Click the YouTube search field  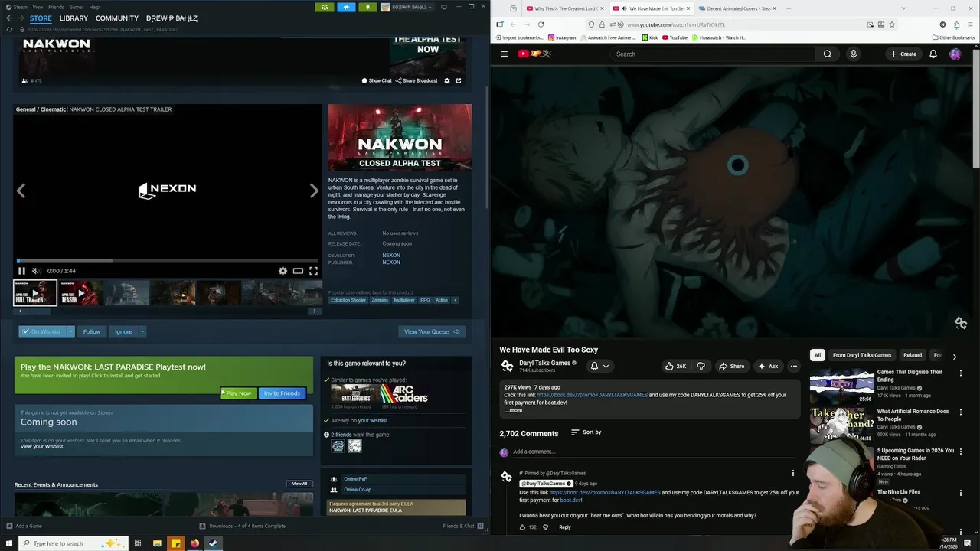point(712,54)
